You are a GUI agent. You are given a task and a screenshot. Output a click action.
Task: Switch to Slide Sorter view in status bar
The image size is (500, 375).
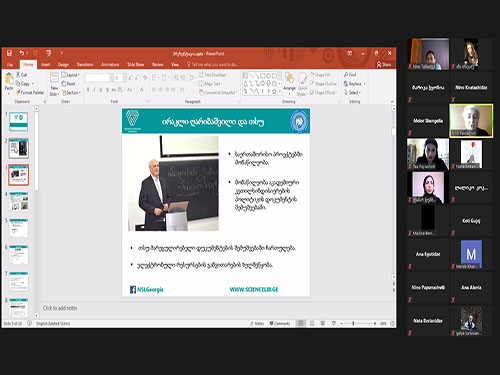click(312, 323)
